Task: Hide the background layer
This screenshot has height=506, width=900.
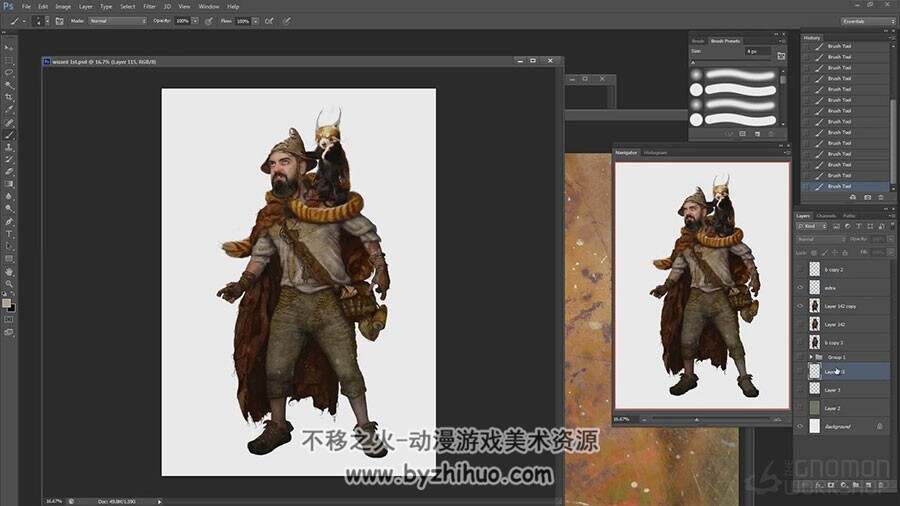Action: tap(800, 426)
